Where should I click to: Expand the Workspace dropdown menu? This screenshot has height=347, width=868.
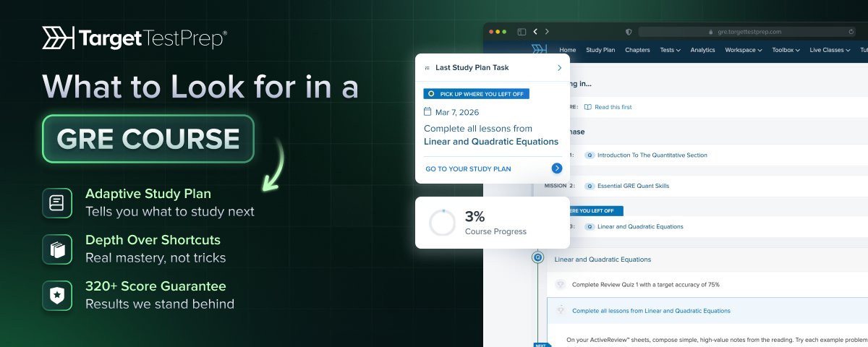[x=744, y=50]
